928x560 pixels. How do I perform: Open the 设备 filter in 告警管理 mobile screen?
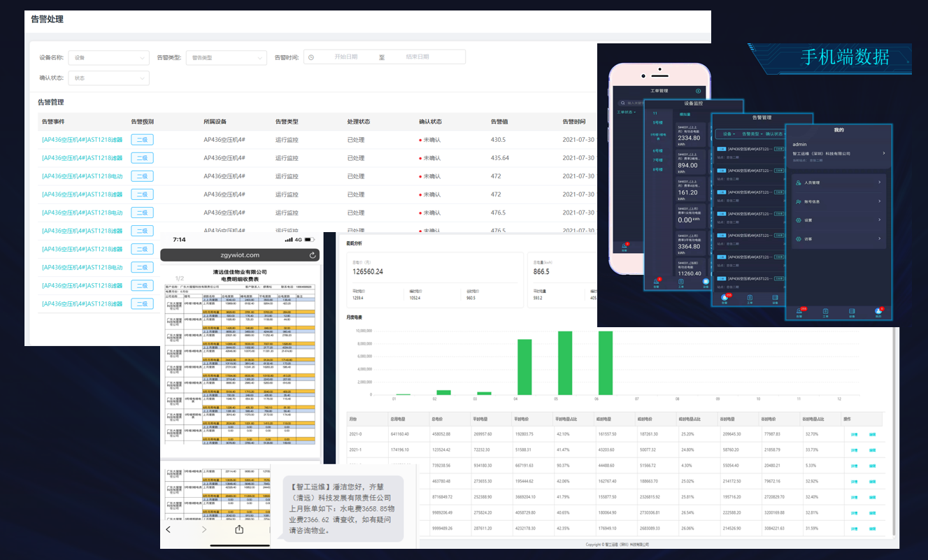tap(729, 134)
